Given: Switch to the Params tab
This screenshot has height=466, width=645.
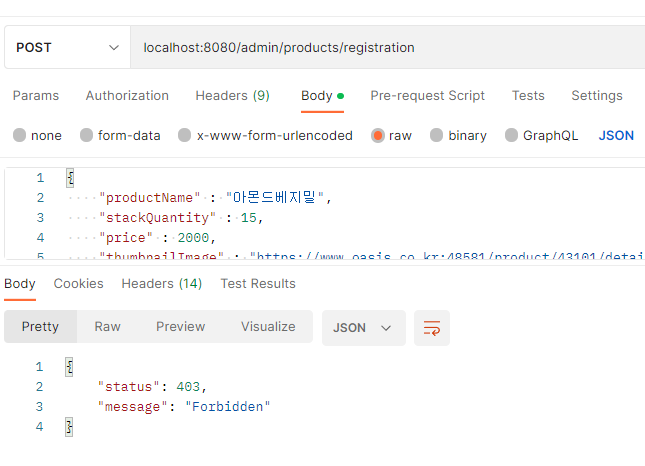Looking at the screenshot, I should click(x=36, y=95).
